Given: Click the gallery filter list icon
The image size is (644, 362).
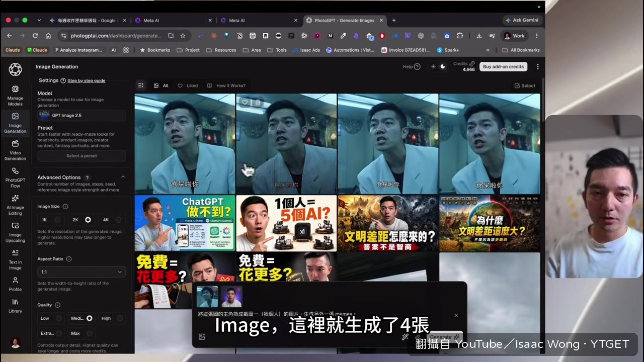Looking at the screenshot, I should click(141, 85).
